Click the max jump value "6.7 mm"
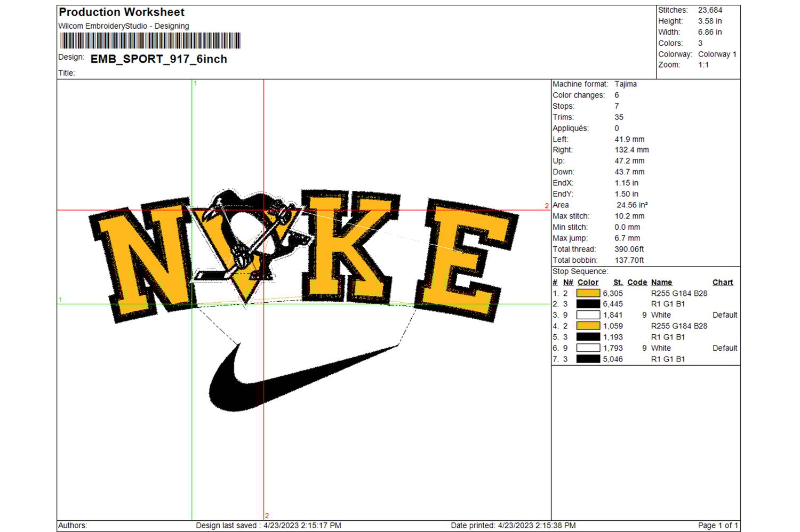The height and width of the screenshot is (532, 800). click(627, 238)
